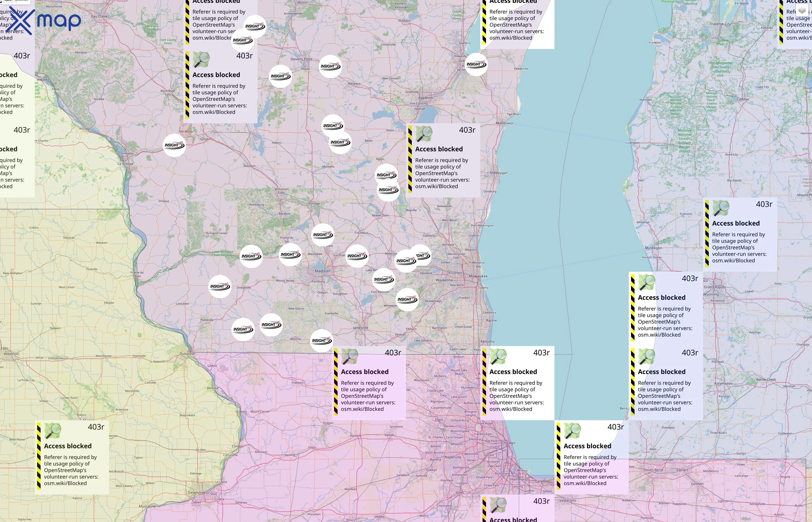Screen dimensions: 812x522
Task: Open the INSIGHT marker near Green Bay
Action: (x=476, y=64)
